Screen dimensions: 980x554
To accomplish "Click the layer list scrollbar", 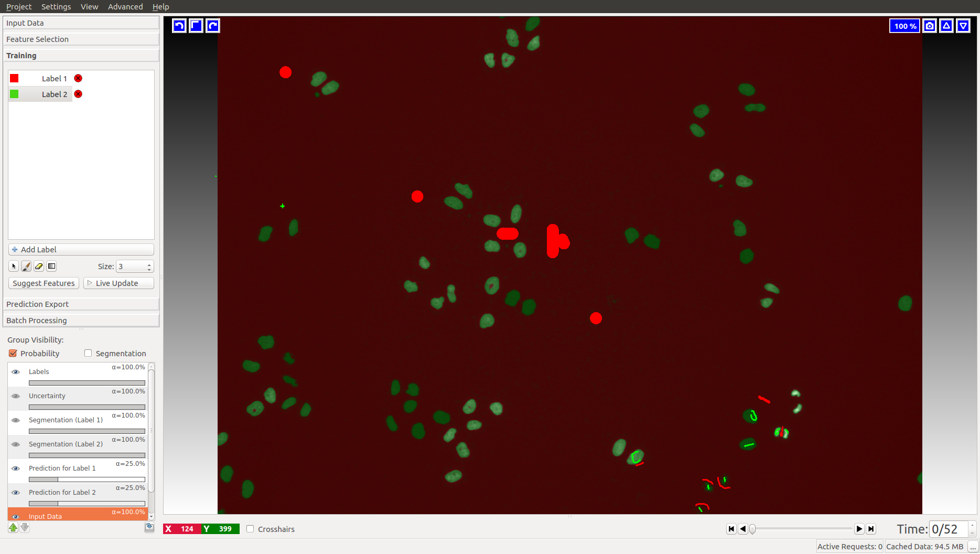I will click(x=152, y=430).
